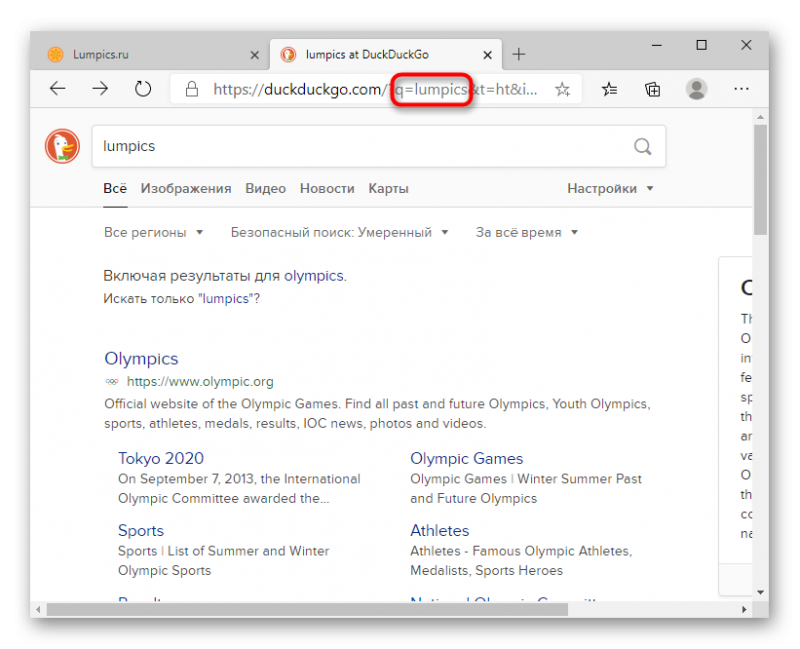This screenshot has width=800, height=649.
Task: Click the search magnifier button
Action: 643,147
